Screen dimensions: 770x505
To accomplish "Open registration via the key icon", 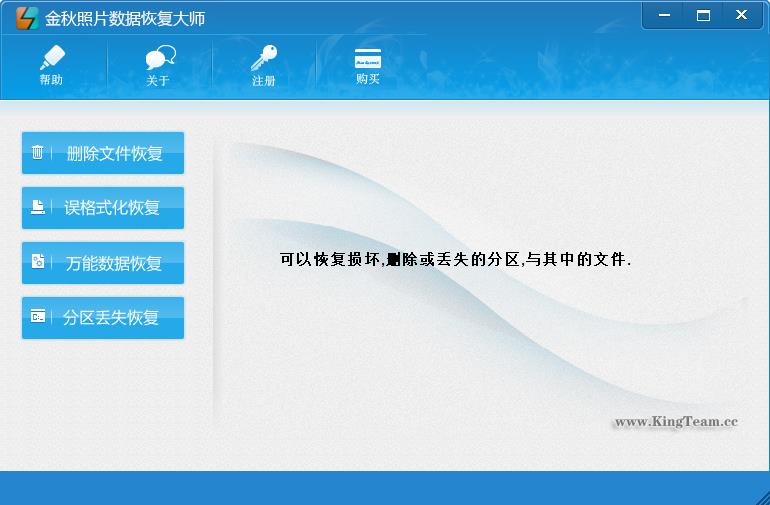I will point(264,58).
